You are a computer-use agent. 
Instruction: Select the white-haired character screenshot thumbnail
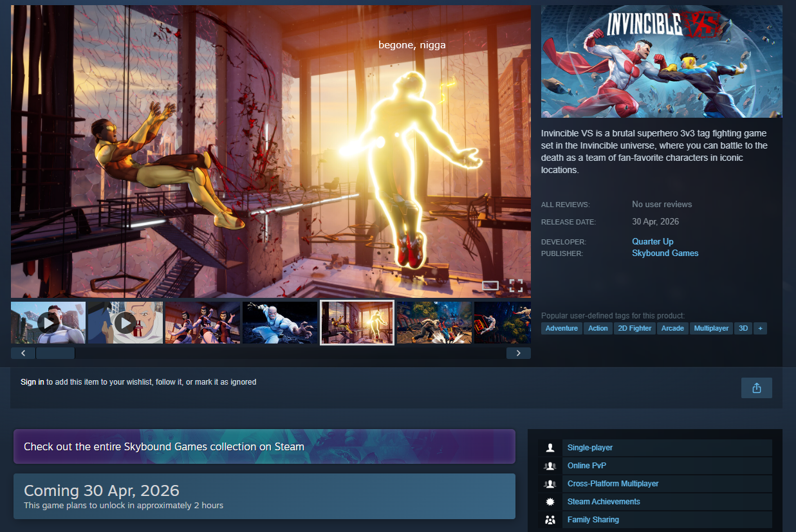pyautogui.click(x=280, y=322)
